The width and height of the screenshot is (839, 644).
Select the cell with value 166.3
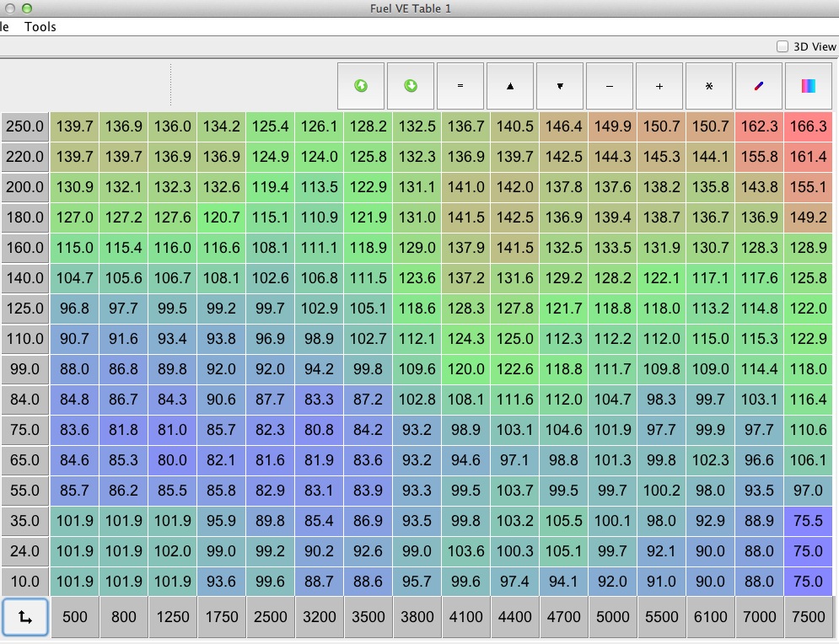(x=809, y=126)
